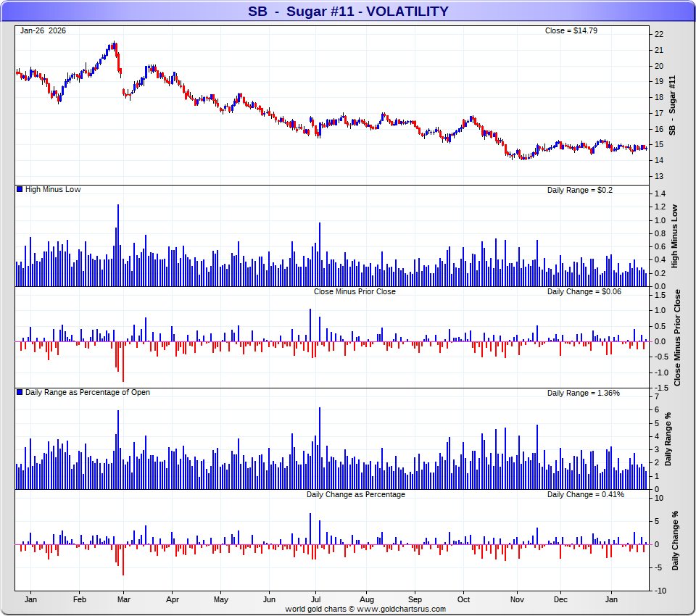Image resolution: width=696 pixels, height=616 pixels.
Task: Click the chart title SB Sugar #11 VOLATILITY
Action: point(348,11)
